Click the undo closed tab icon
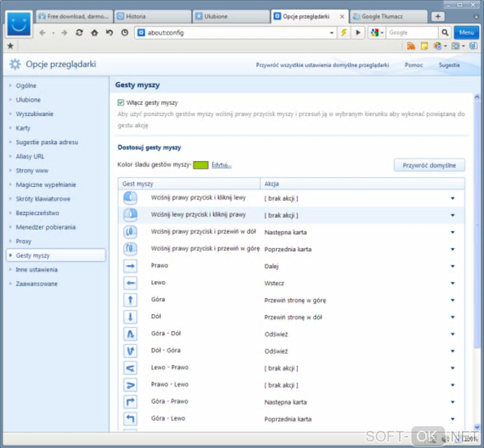 click(x=109, y=33)
